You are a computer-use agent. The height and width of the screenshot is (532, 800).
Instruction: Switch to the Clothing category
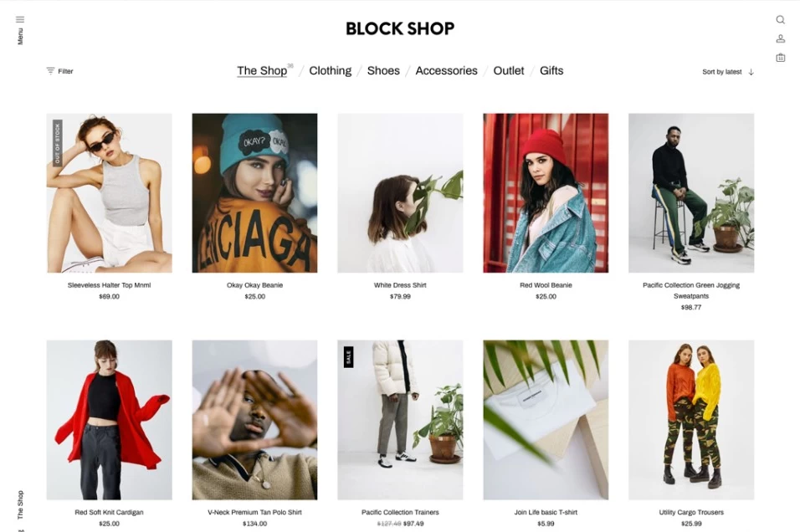coord(330,70)
